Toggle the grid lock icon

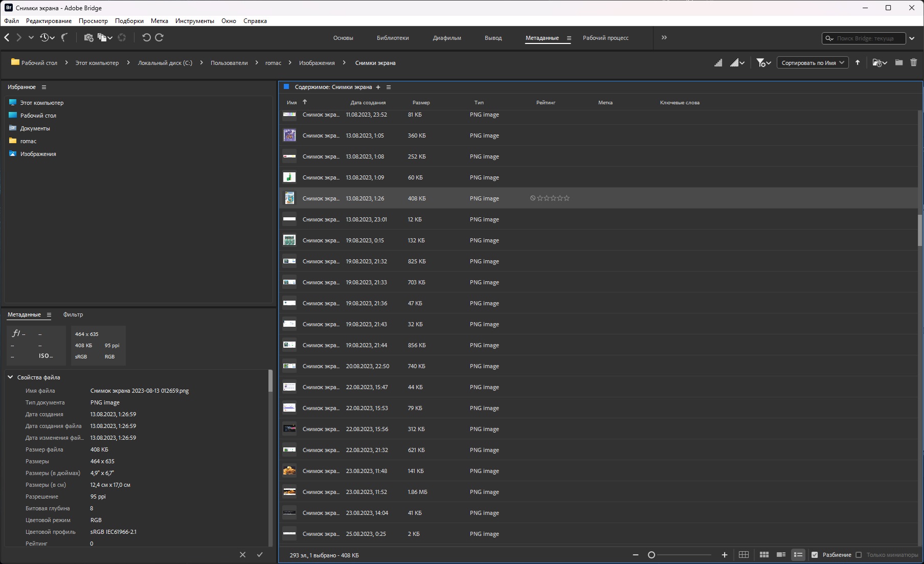(x=743, y=555)
